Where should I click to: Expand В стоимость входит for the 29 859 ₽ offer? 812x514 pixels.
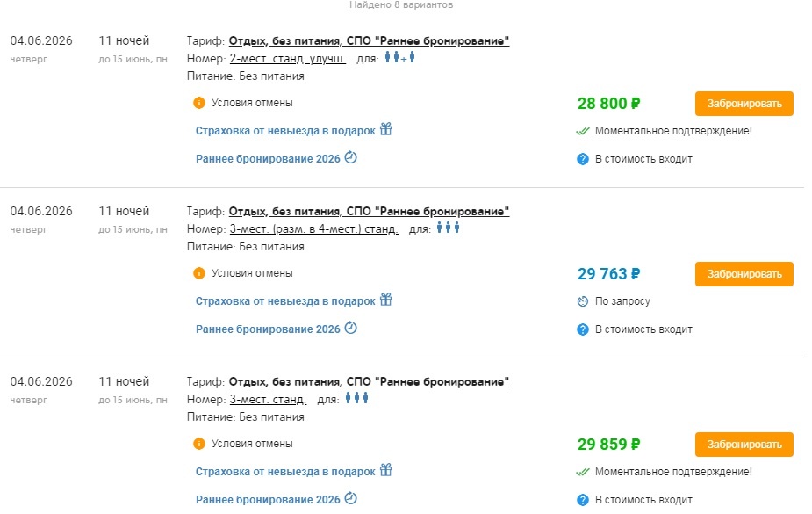pos(643,500)
